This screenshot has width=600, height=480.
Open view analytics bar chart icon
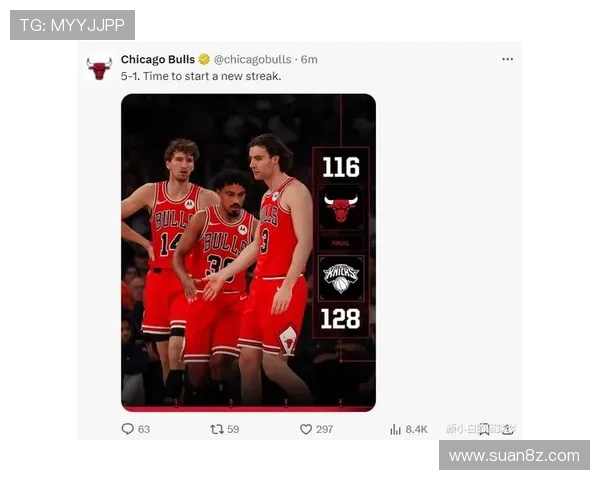click(395, 429)
